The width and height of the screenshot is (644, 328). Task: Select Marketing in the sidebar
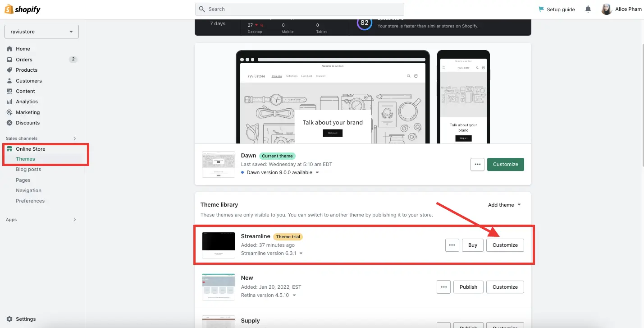[27, 112]
